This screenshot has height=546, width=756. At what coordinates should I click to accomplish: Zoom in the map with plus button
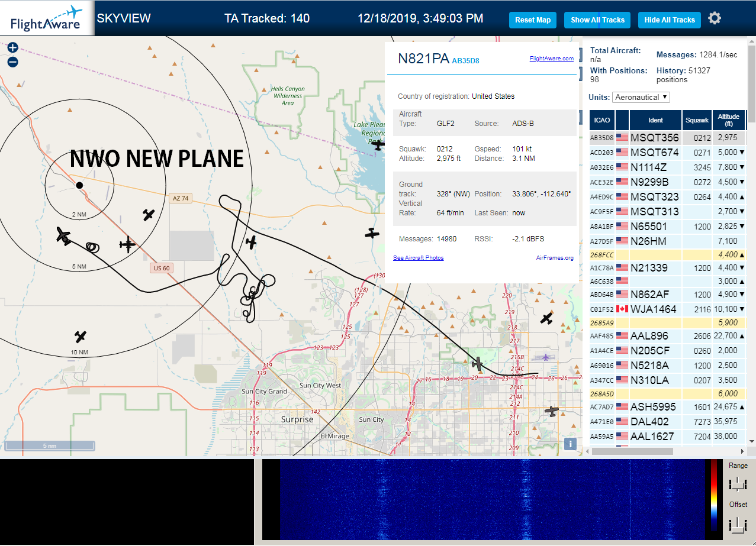click(x=12, y=48)
